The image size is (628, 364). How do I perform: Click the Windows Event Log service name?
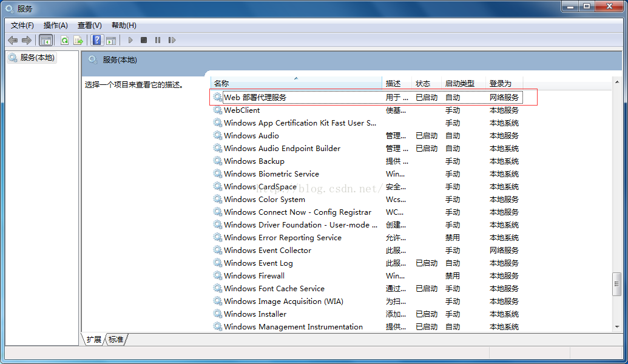[258, 263]
